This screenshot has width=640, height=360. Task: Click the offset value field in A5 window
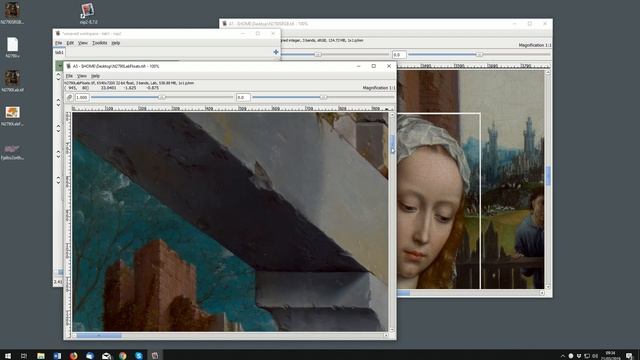pos(243,97)
